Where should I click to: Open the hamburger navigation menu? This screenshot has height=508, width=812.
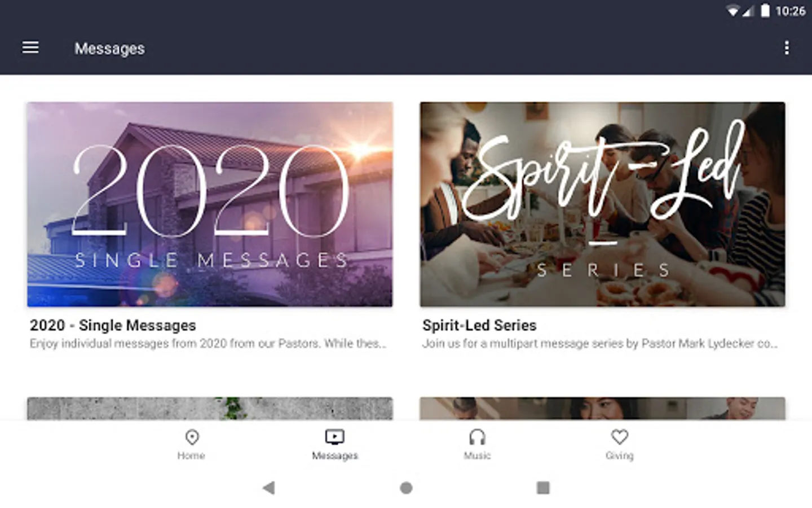coord(30,48)
